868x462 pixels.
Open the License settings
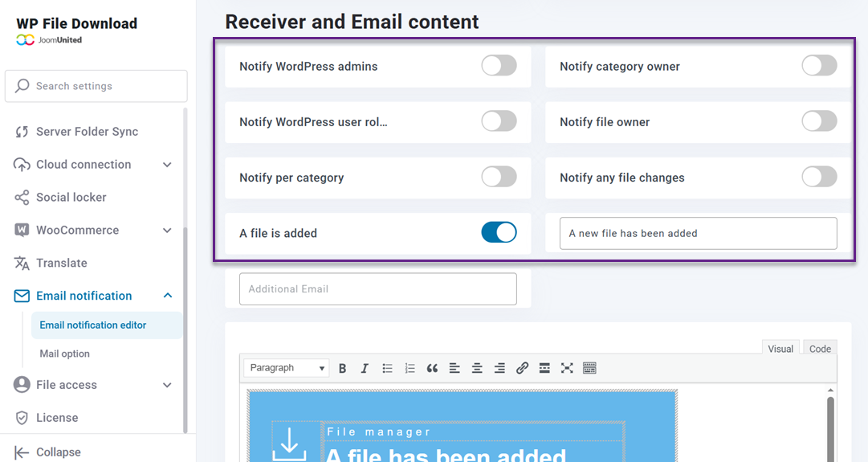point(57,418)
